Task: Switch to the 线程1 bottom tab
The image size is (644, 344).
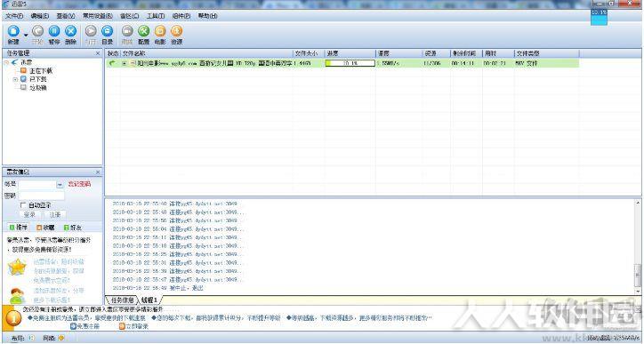Action: (x=149, y=300)
